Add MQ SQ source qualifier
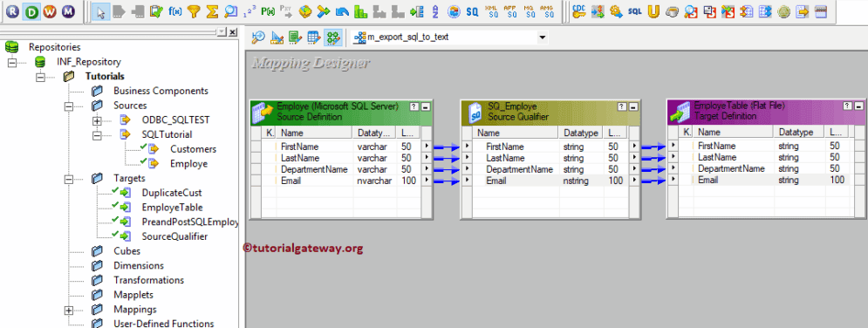The image size is (868, 328). pyautogui.click(x=529, y=11)
